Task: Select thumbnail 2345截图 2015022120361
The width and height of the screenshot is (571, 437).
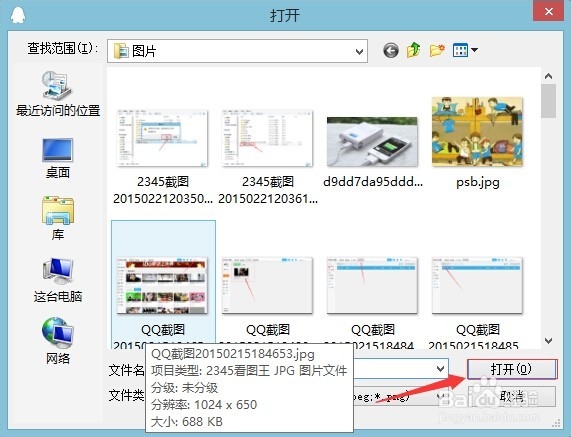Action: coord(268,138)
